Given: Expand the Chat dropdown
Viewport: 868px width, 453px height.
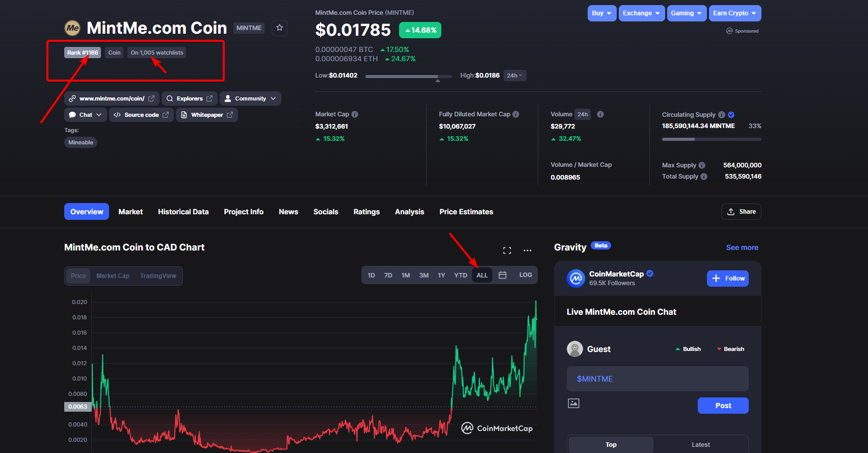Looking at the screenshot, I should point(86,115).
